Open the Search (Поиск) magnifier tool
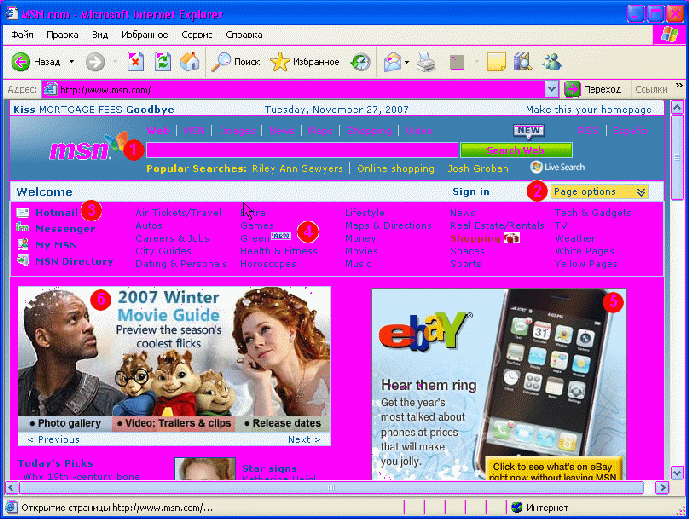 [x=236, y=62]
